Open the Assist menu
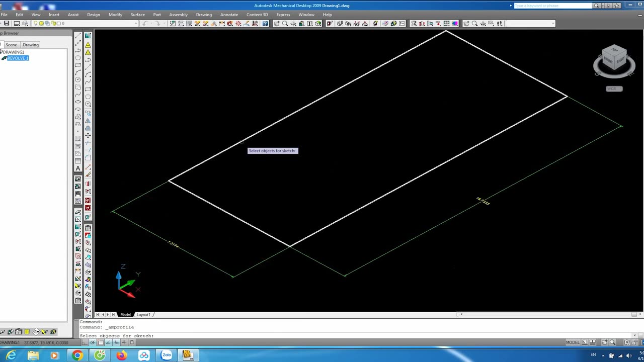 73,15
